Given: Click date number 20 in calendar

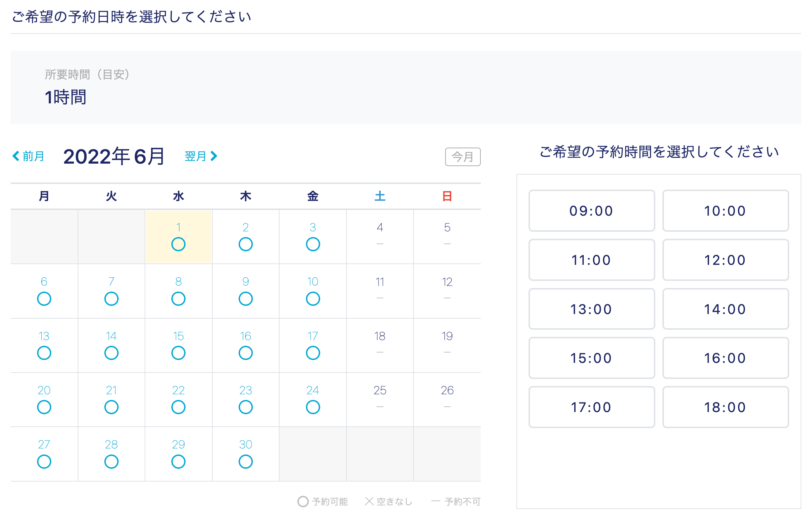Looking at the screenshot, I should (x=44, y=390).
